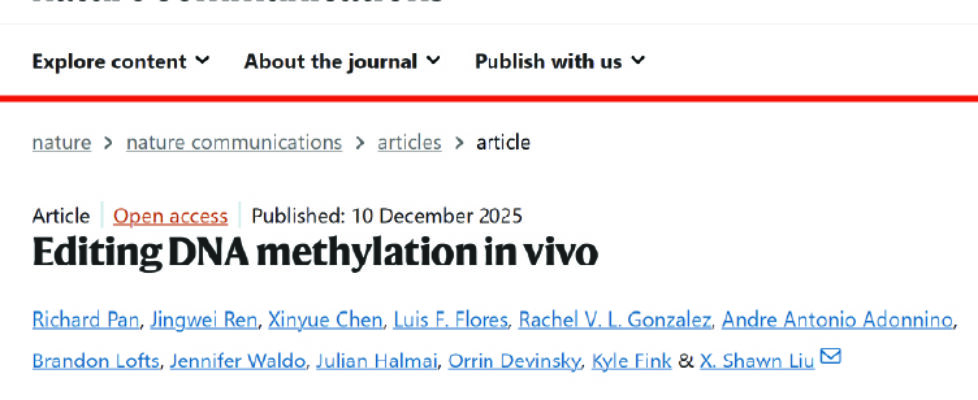This screenshot has height=400, width=978.
Task: Open Luis F. Flores author link
Action: pos(452,320)
